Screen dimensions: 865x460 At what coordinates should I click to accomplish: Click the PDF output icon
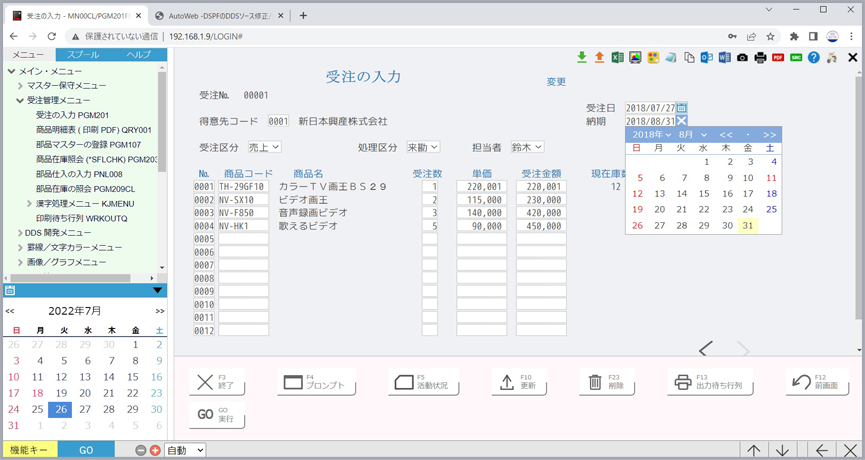[778, 58]
